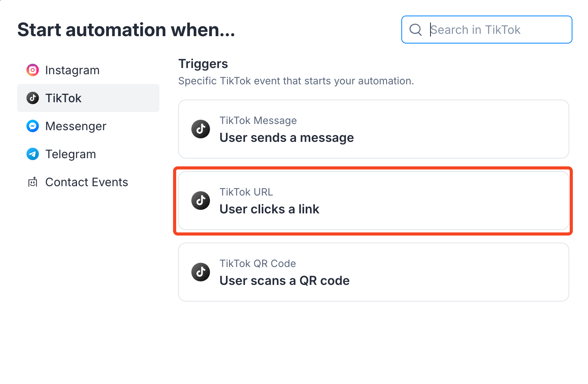This screenshot has width=588, height=384.
Task: Choose User sends a message trigger
Action: pyautogui.click(x=374, y=129)
